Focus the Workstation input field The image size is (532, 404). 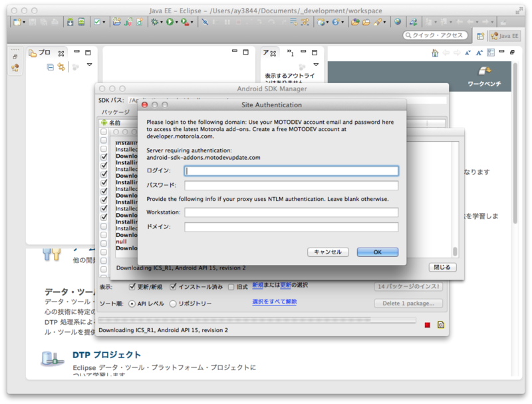pyautogui.click(x=291, y=212)
